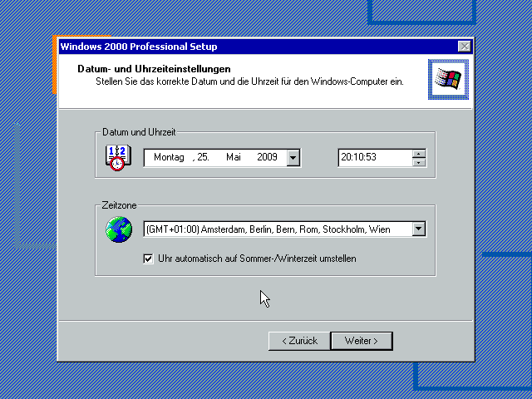Click the calendar and clock icon
The height and width of the screenshot is (399, 532).
pyautogui.click(x=118, y=157)
